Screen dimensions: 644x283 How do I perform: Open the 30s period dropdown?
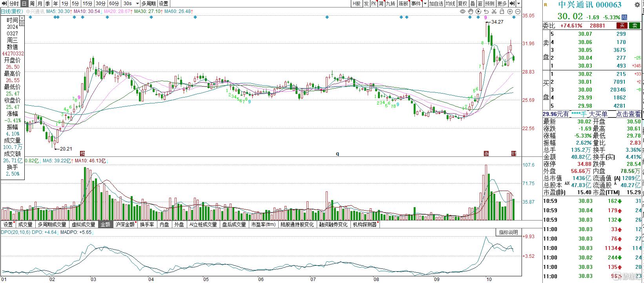click(137, 4)
